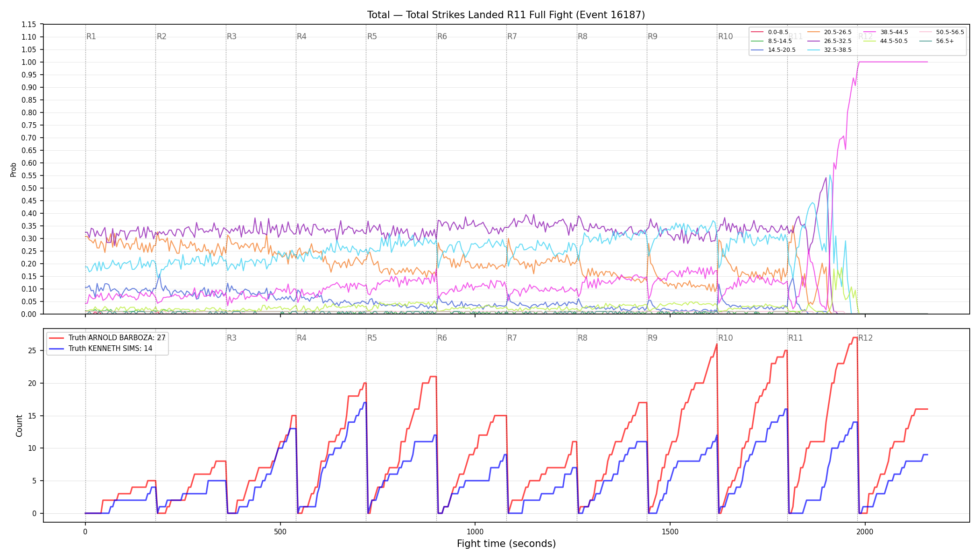Click R9 round marker in count chart
The width and height of the screenshot is (980, 560).
click(652, 338)
